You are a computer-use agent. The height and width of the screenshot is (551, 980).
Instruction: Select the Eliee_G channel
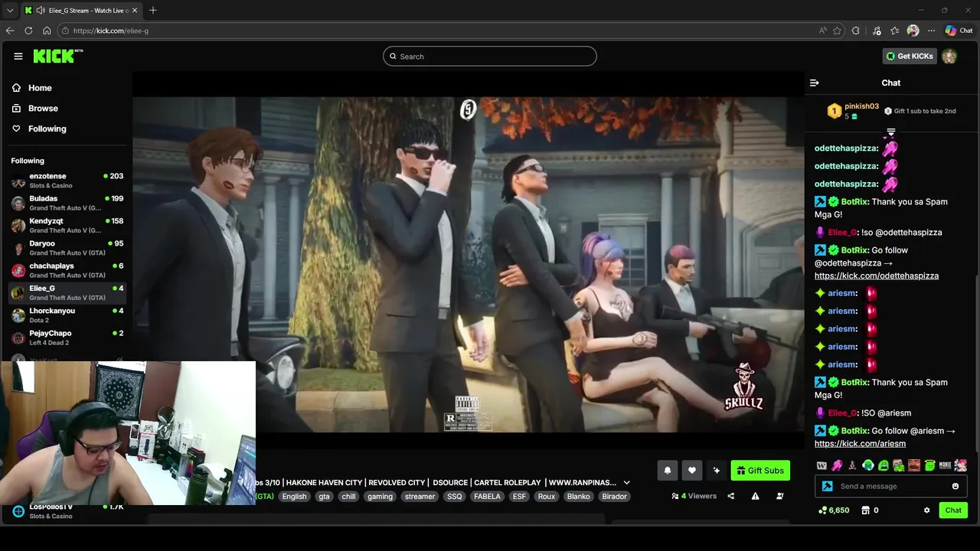tap(67, 292)
